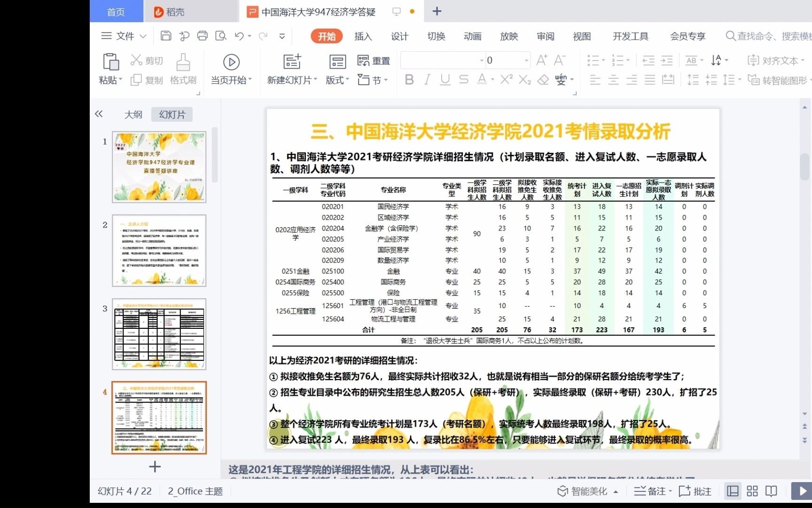This screenshot has height=508, width=812.
Task: Toggle Underline formatting
Action: click(x=445, y=79)
